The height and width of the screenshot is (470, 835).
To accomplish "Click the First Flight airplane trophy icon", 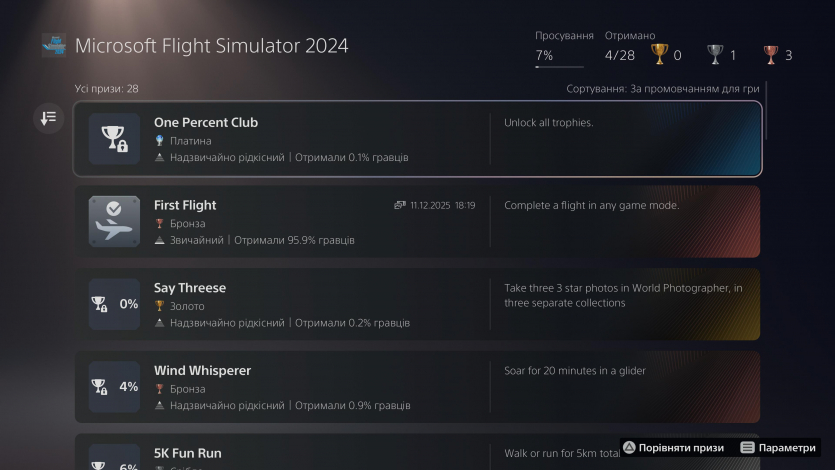I will click(114, 221).
